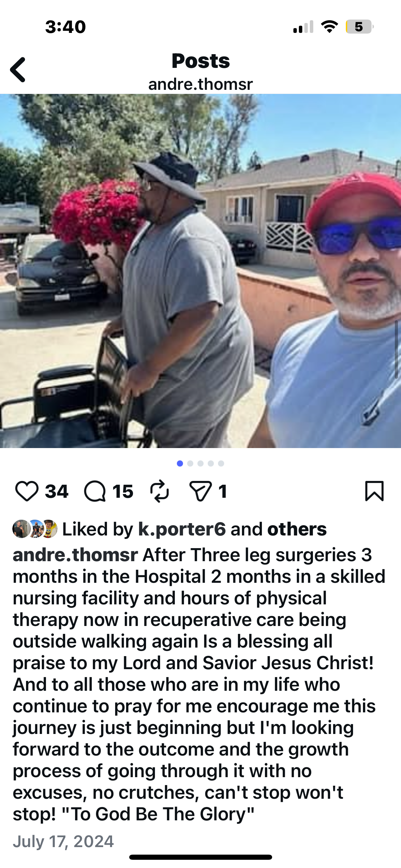This screenshot has height=868, width=401.
Task: Tap the comment count 15
Action: pyautogui.click(x=123, y=491)
